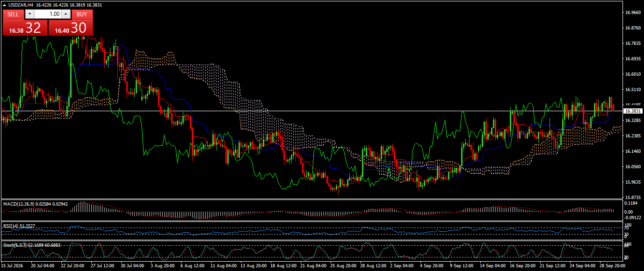Click the 16.2385 price axis label

(633, 136)
